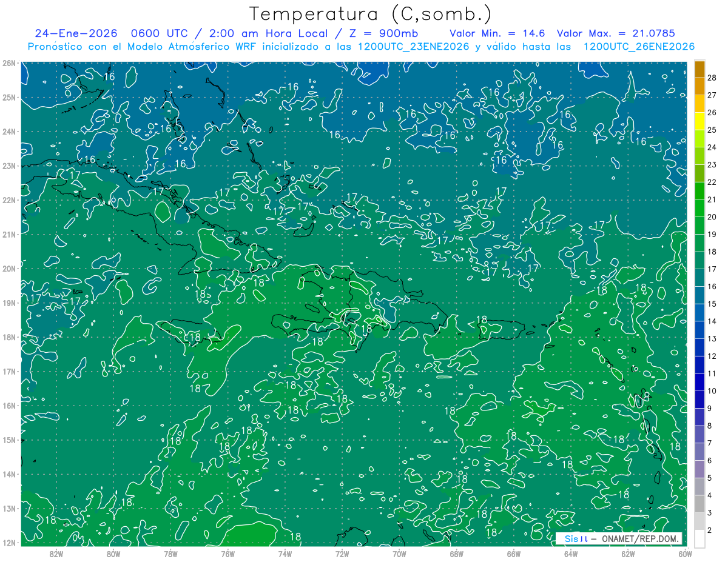Click the '25' label on the color scale

pos(712,130)
